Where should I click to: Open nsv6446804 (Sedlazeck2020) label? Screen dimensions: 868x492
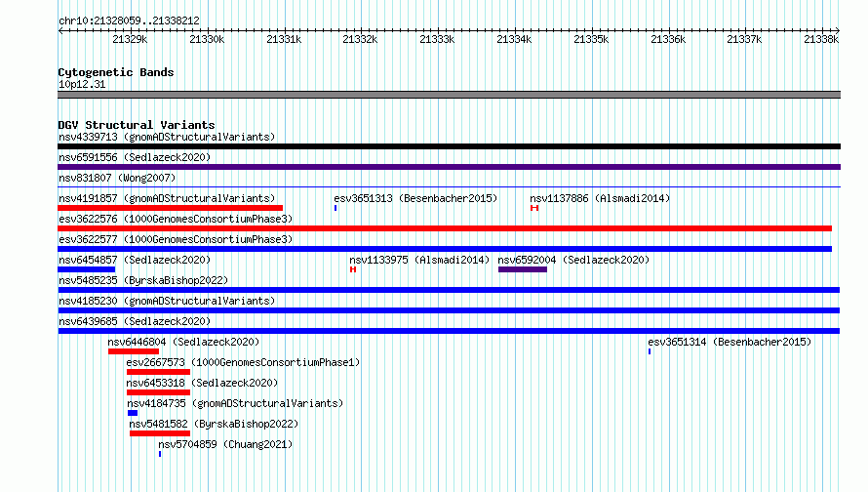183,342
